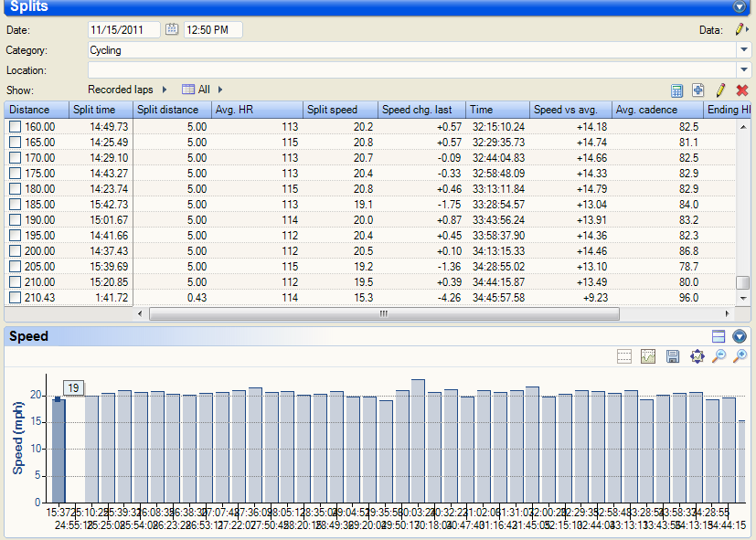Toggle the chart dotted gridlines icon
Screen dimensions: 756x540
[623, 356]
